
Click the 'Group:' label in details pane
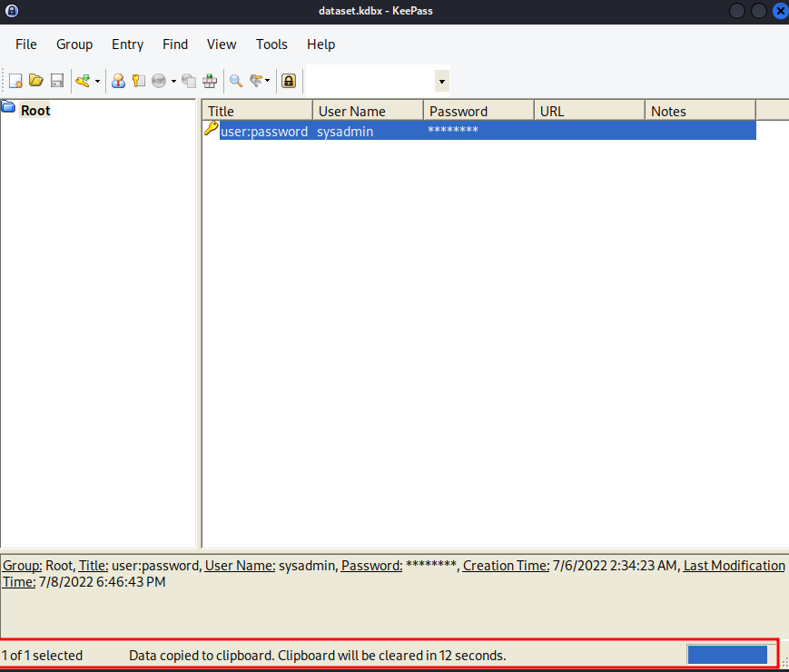tap(22, 566)
